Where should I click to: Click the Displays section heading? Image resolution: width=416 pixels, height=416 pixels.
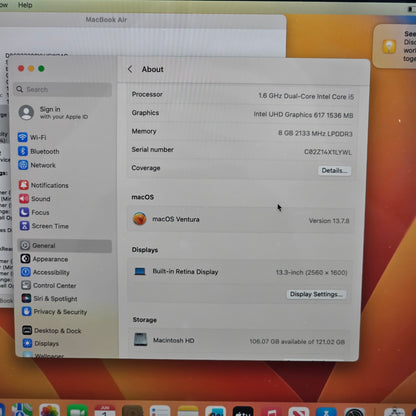(x=145, y=250)
